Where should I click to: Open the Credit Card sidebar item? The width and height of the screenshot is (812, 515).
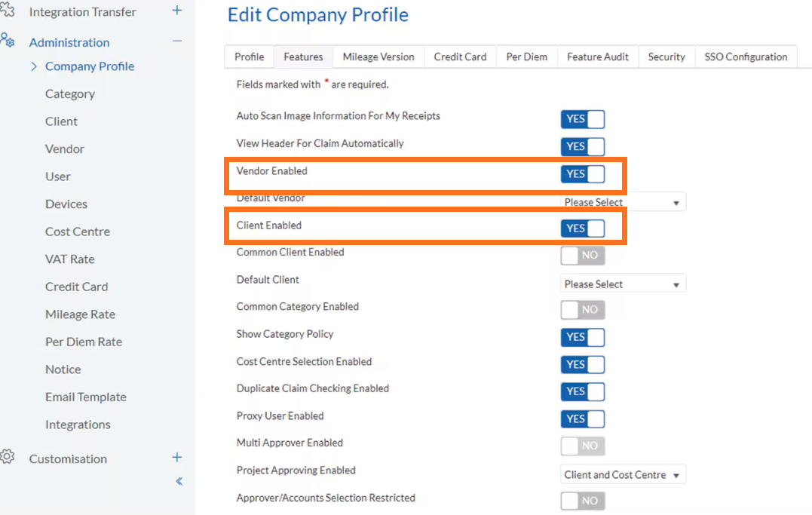pos(77,287)
